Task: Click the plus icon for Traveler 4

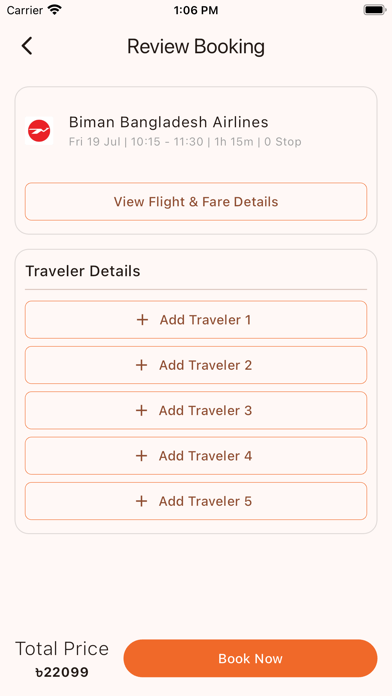Action: [x=141, y=455]
